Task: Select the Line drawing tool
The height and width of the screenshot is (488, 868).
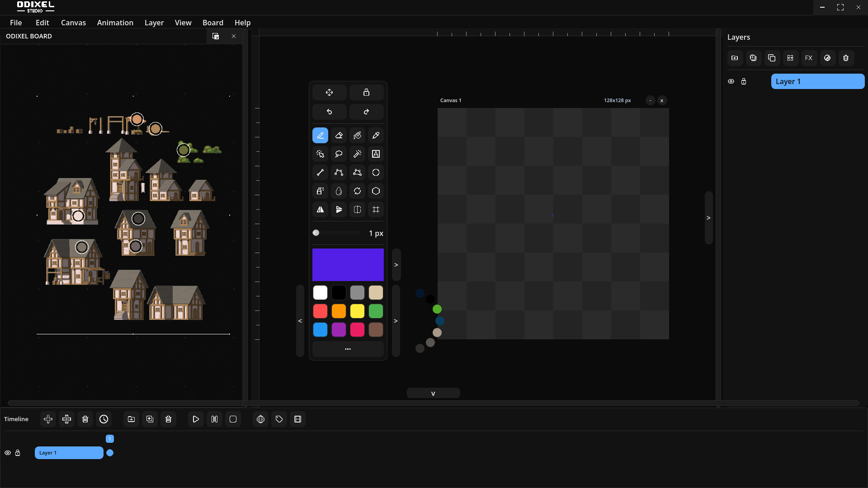Action: coord(320,173)
